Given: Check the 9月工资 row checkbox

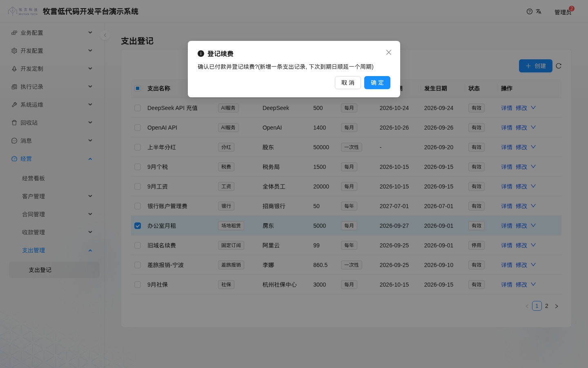Looking at the screenshot, I should click(138, 186).
